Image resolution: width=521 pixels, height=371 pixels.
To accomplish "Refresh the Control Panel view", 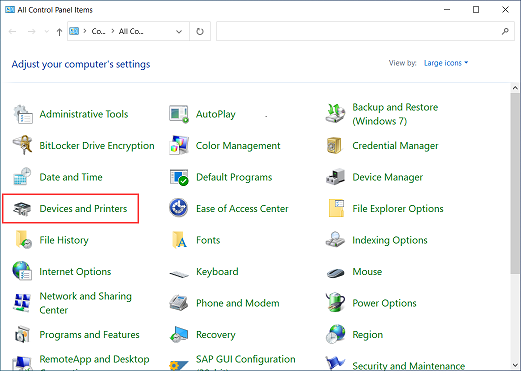I will tap(200, 32).
